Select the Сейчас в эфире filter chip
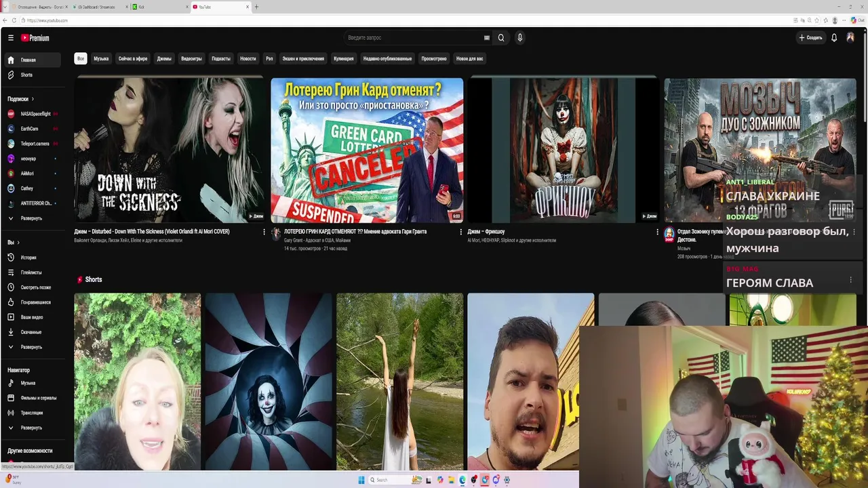868x488 pixels. (x=133, y=58)
